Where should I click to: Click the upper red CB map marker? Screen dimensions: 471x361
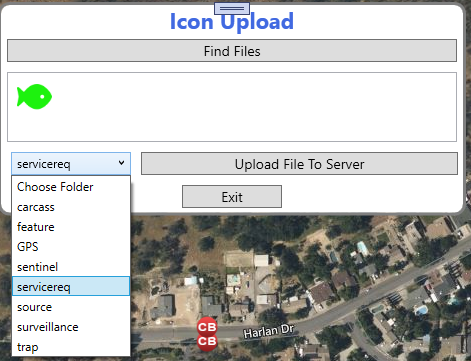207,327
